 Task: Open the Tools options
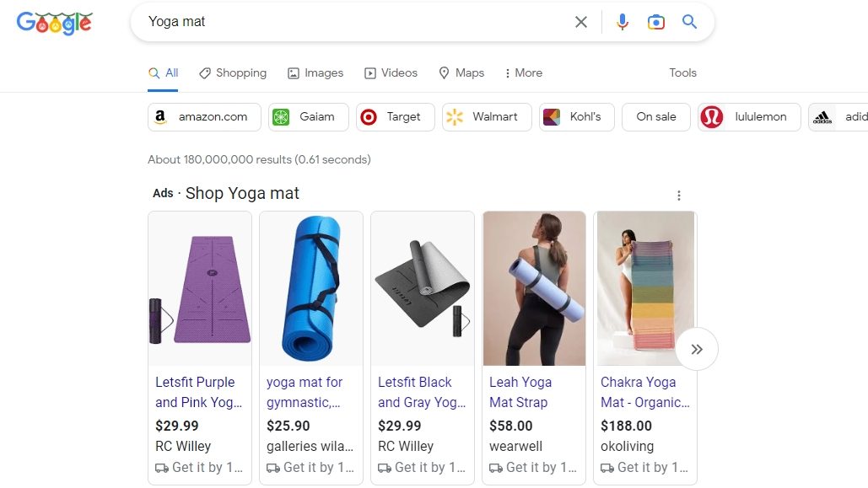[x=682, y=73]
